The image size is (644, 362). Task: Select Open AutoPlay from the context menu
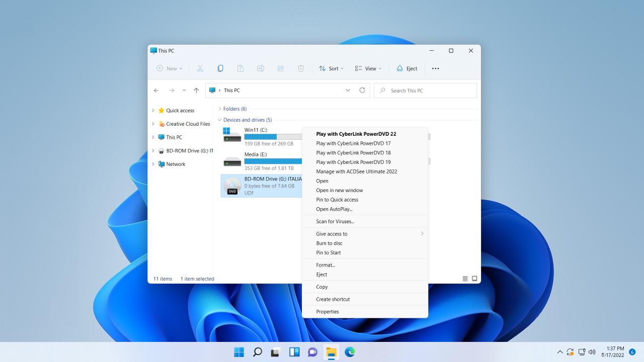(334, 209)
